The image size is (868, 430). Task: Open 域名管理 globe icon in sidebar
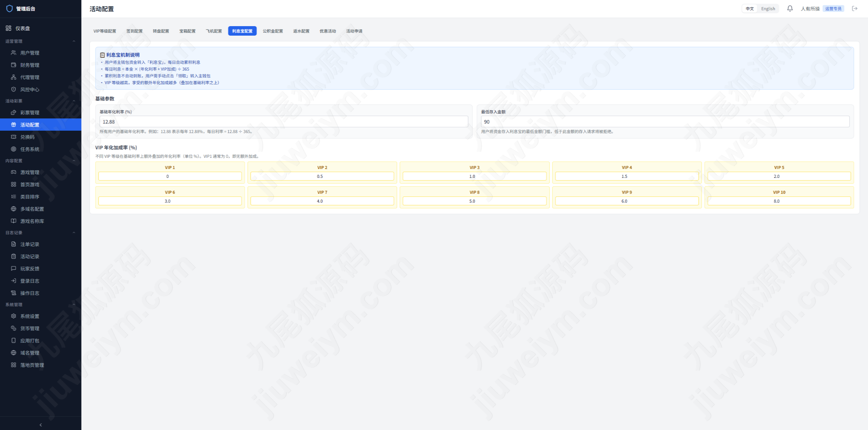coord(14,353)
